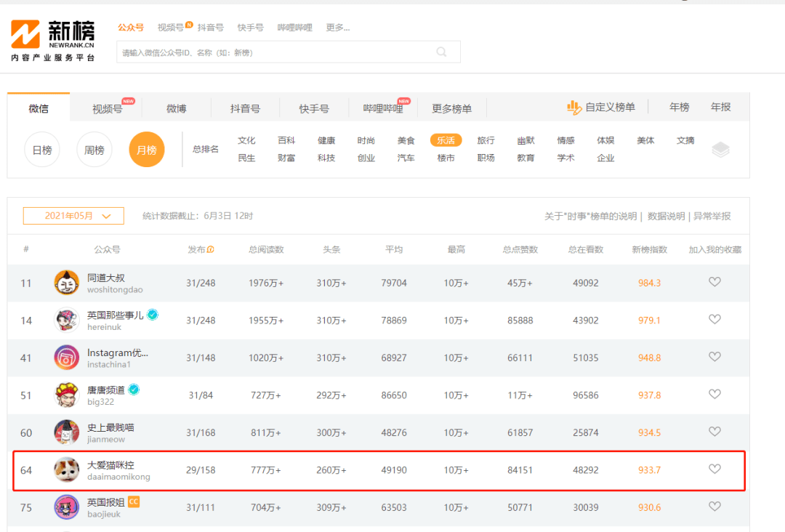Toggle heart favorite for 大爱猫咪控
This screenshot has height=532, width=785.
coord(714,469)
